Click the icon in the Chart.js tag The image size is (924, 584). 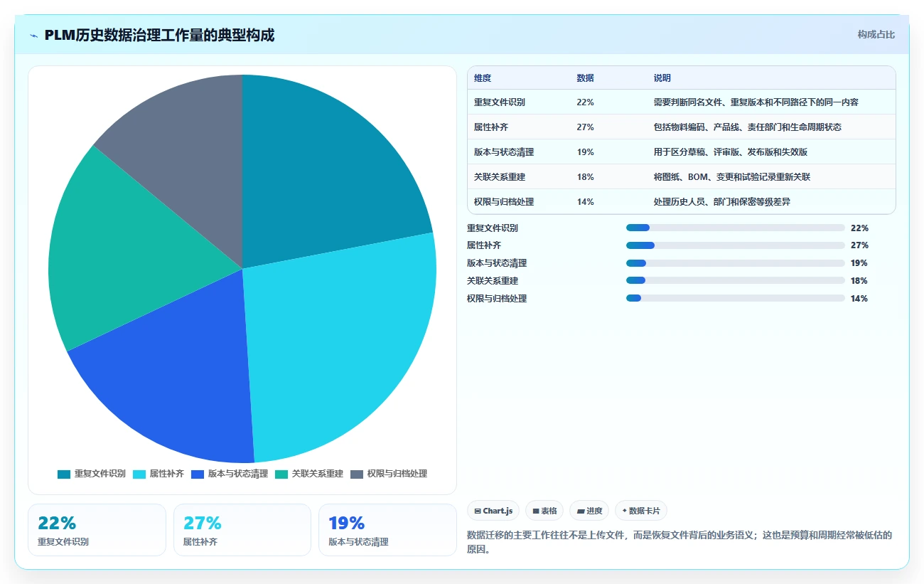[x=478, y=511]
